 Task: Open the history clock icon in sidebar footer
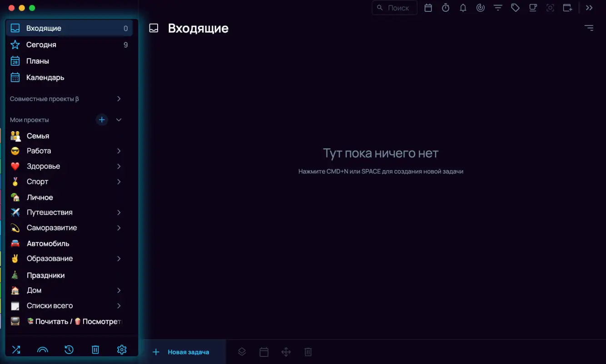[x=69, y=349]
